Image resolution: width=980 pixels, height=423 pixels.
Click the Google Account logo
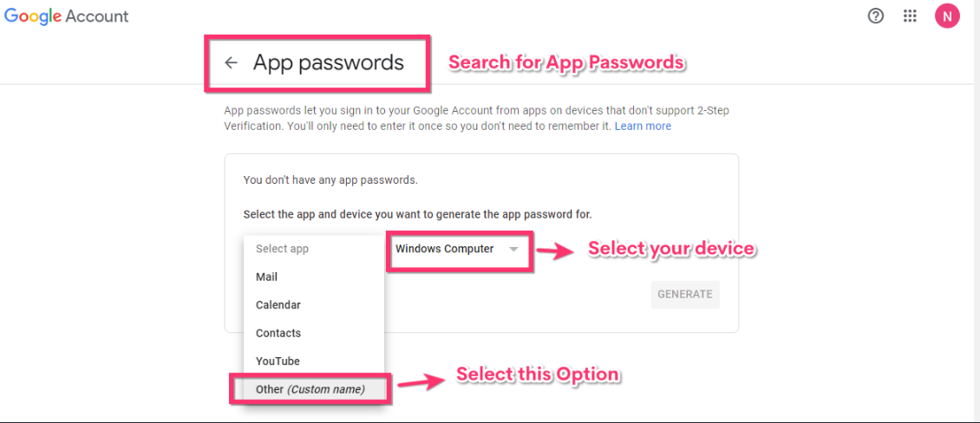pyautogui.click(x=66, y=16)
